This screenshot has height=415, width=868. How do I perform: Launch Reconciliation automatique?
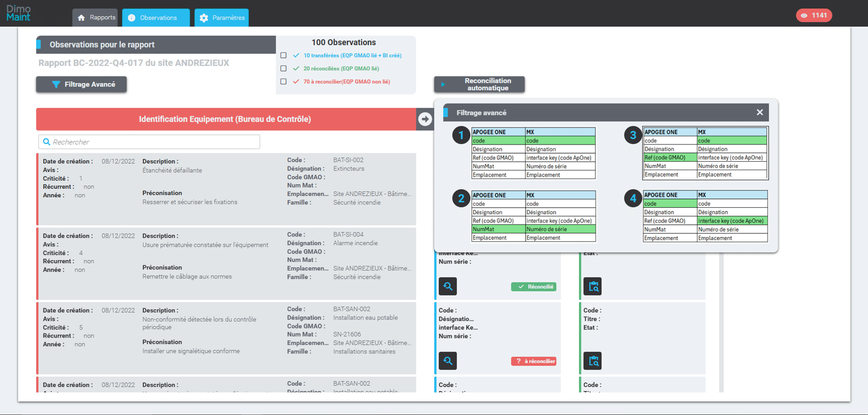click(479, 84)
